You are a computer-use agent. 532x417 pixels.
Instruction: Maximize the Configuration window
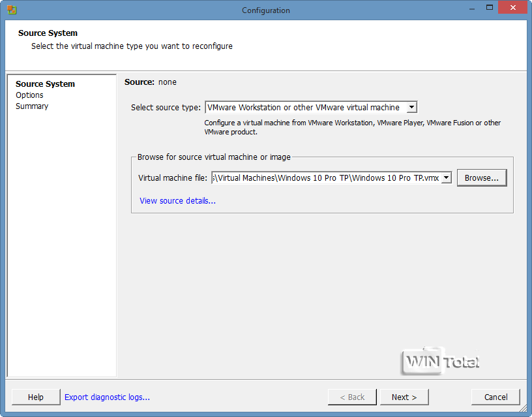pos(489,8)
